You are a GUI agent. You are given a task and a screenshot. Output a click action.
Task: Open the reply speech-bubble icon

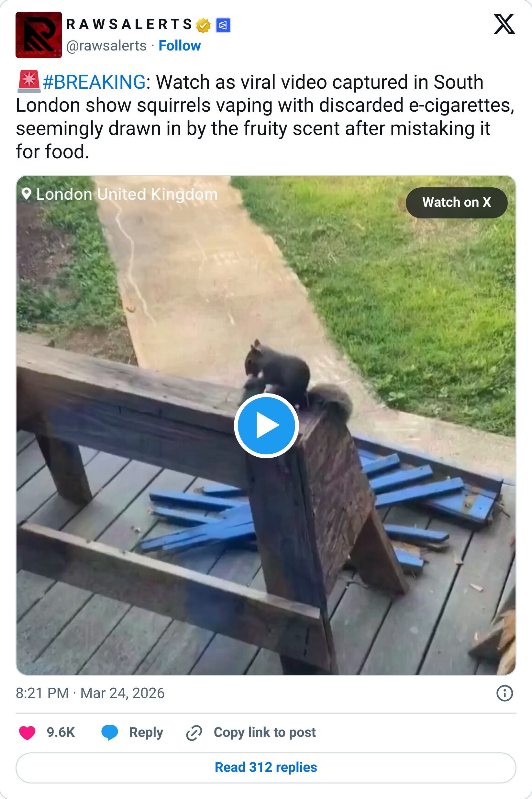point(110,732)
